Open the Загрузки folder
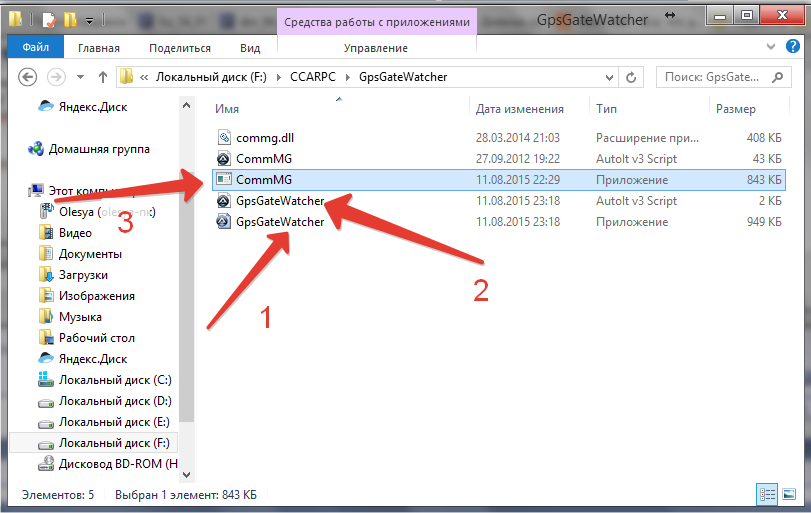Viewport: 811px width, 513px height. (83, 275)
